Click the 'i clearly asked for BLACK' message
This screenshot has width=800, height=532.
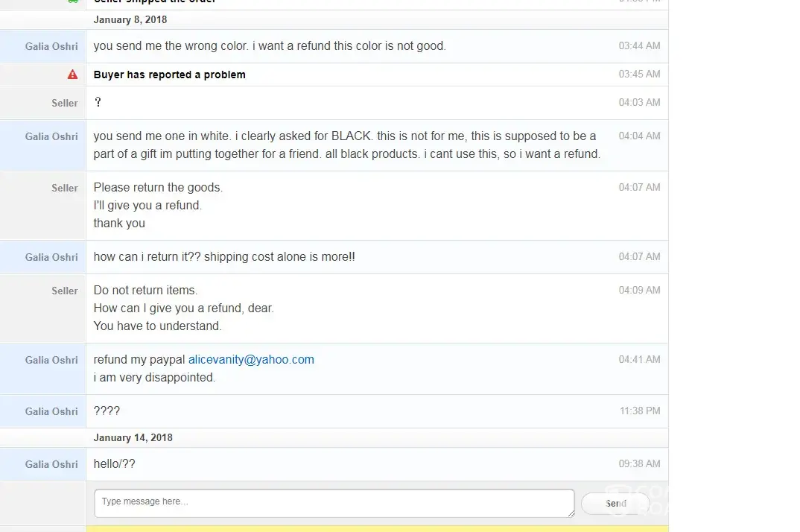click(x=346, y=145)
